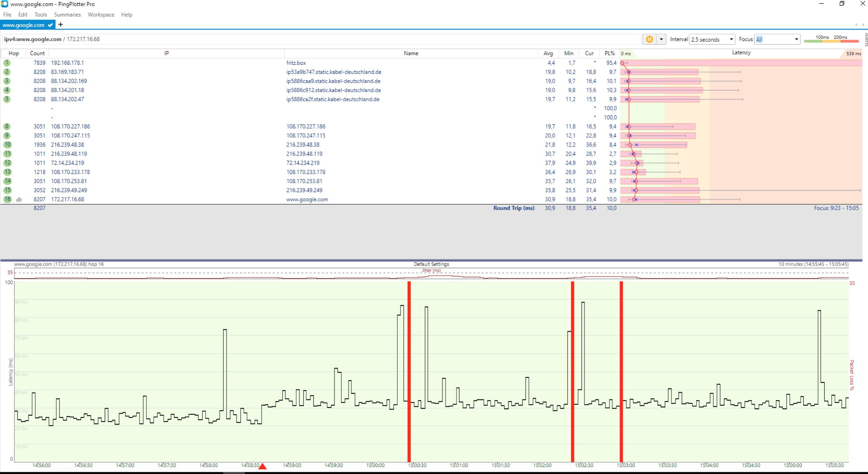Add a new trace tab with plus
This screenshot has height=474, width=868.
[x=60, y=24]
